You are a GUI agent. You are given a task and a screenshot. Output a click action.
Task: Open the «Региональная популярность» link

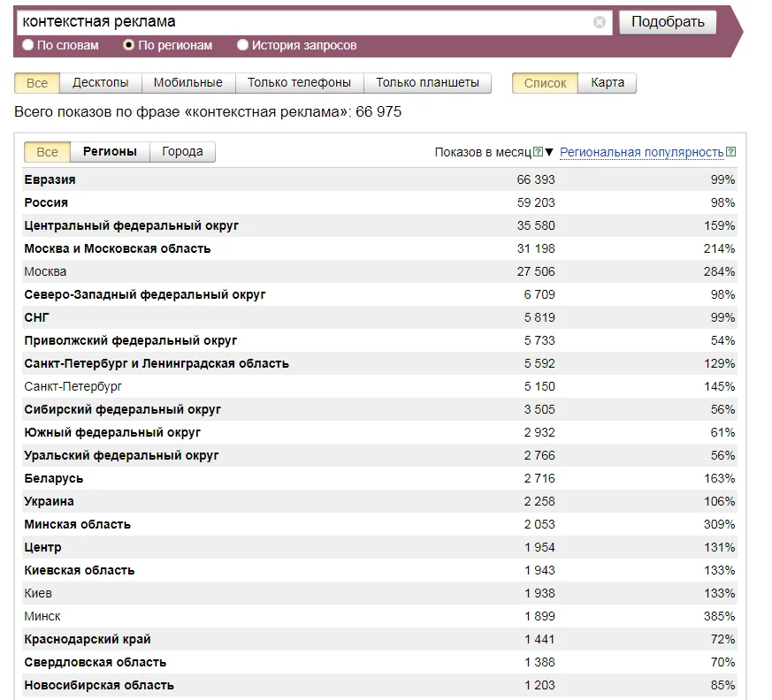pos(643,151)
